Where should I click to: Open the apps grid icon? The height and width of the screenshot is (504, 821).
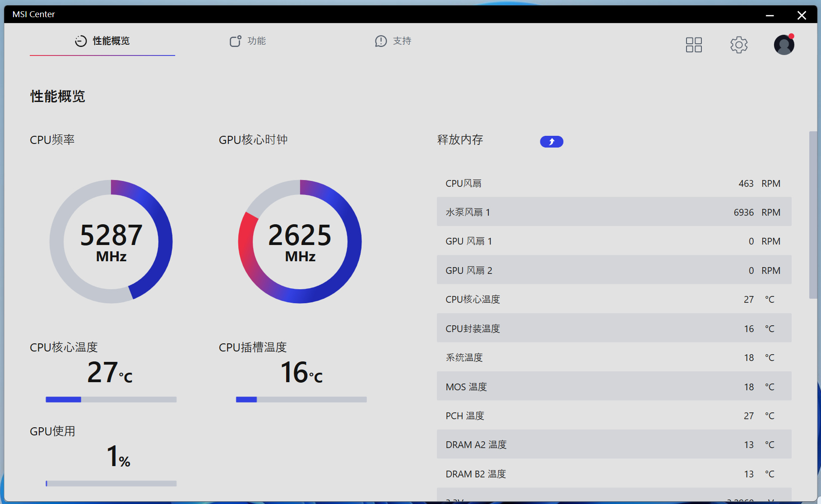point(694,45)
